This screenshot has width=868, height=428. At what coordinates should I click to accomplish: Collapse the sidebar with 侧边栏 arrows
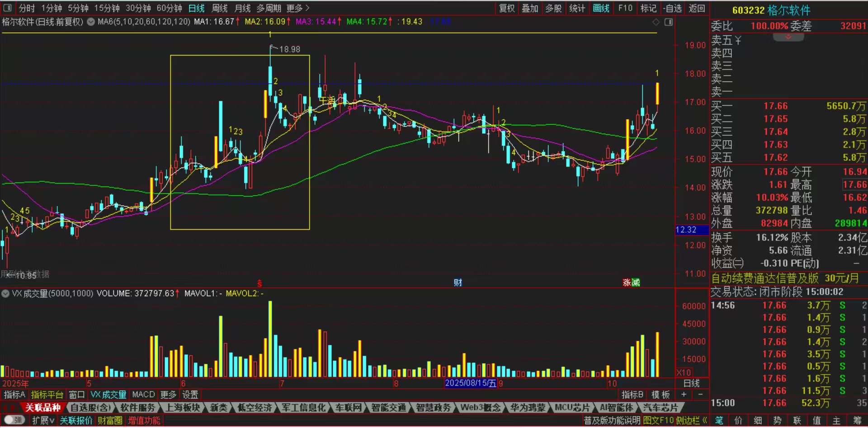pyautogui.click(x=691, y=420)
